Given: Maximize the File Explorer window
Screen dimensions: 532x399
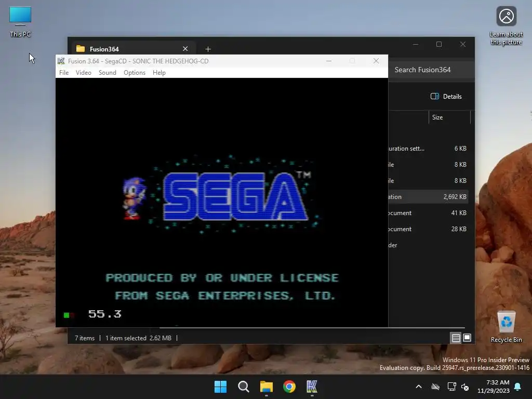Looking at the screenshot, I should coord(439,45).
